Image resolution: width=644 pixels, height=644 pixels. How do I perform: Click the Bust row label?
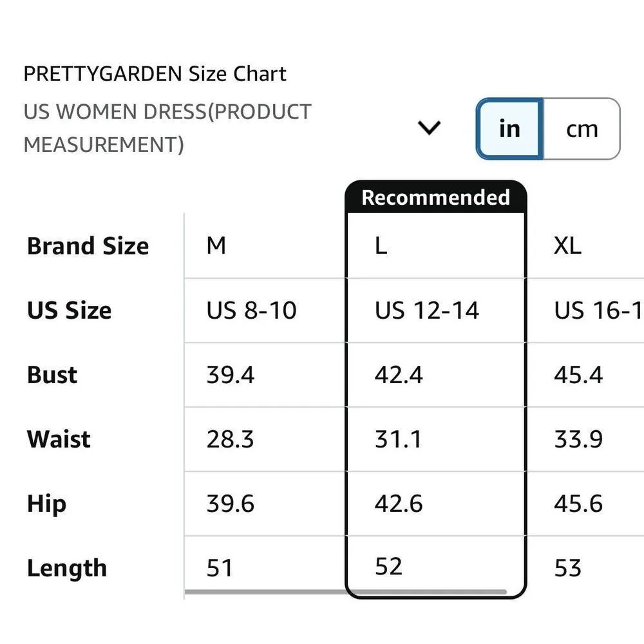click(52, 375)
